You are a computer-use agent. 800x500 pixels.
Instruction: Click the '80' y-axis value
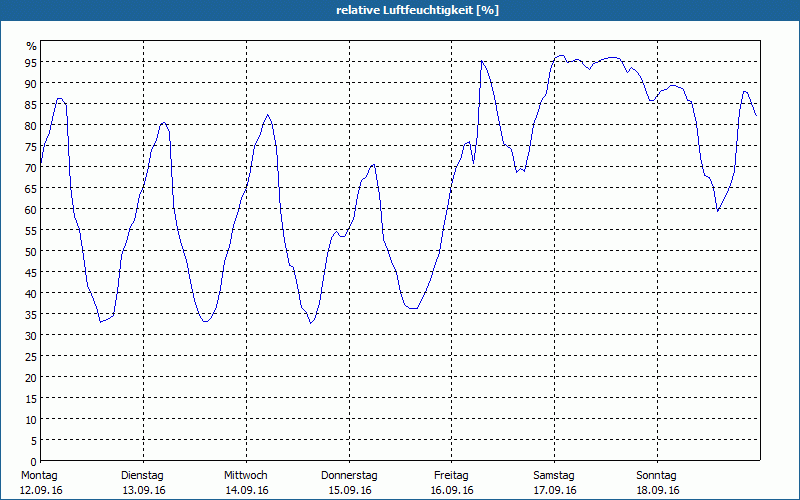tap(31, 126)
